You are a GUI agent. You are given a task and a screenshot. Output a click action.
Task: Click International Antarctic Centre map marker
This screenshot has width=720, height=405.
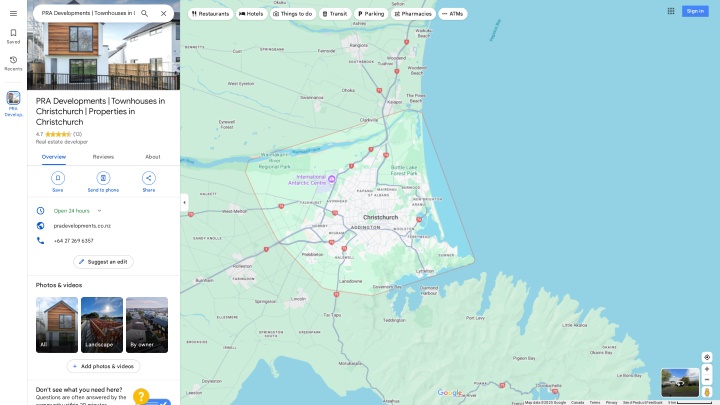tap(332, 179)
